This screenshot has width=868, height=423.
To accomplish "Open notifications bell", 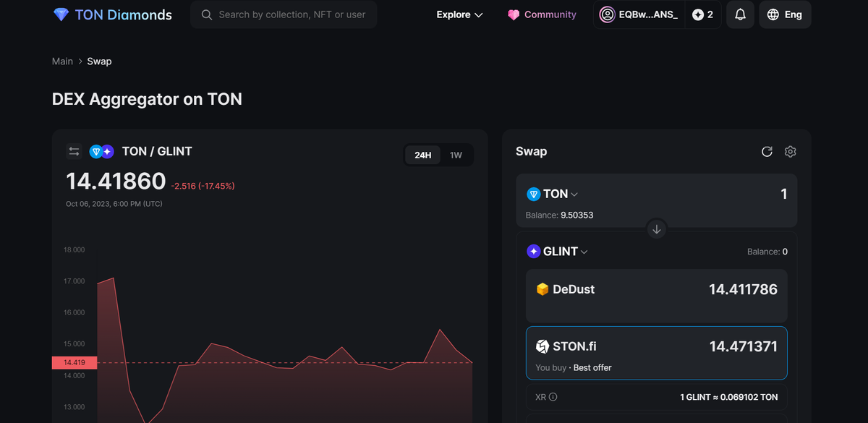I will click(740, 14).
